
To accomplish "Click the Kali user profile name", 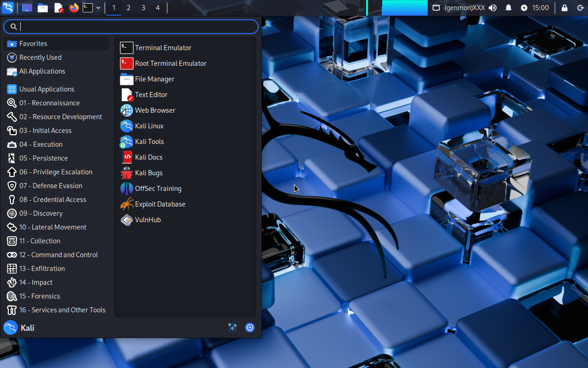I will pos(28,328).
